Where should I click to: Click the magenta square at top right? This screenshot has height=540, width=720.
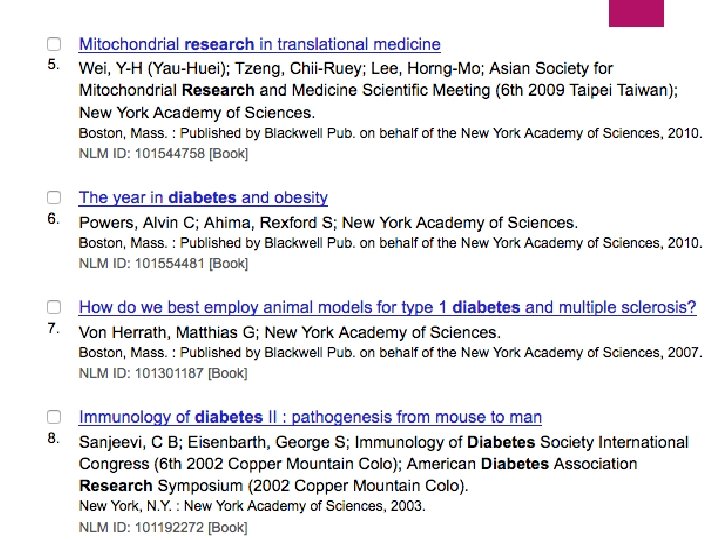click(x=636, y=13)
